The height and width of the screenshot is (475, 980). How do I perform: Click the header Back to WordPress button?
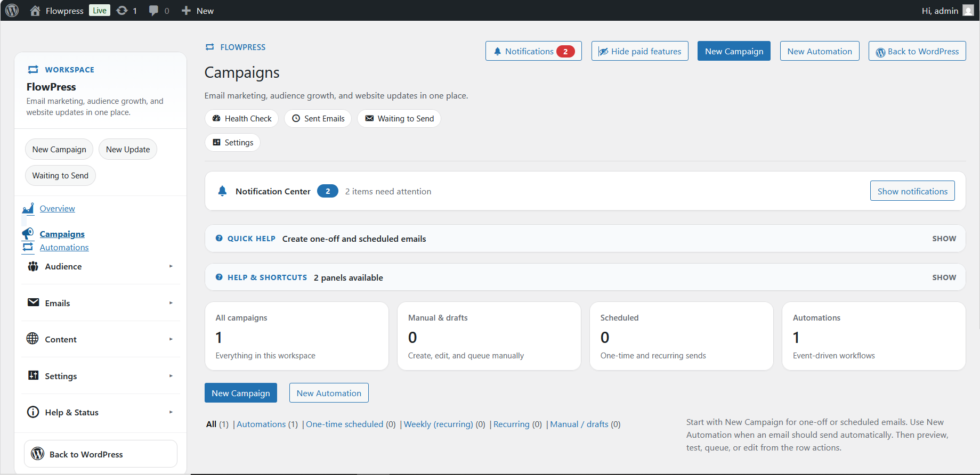917,51
